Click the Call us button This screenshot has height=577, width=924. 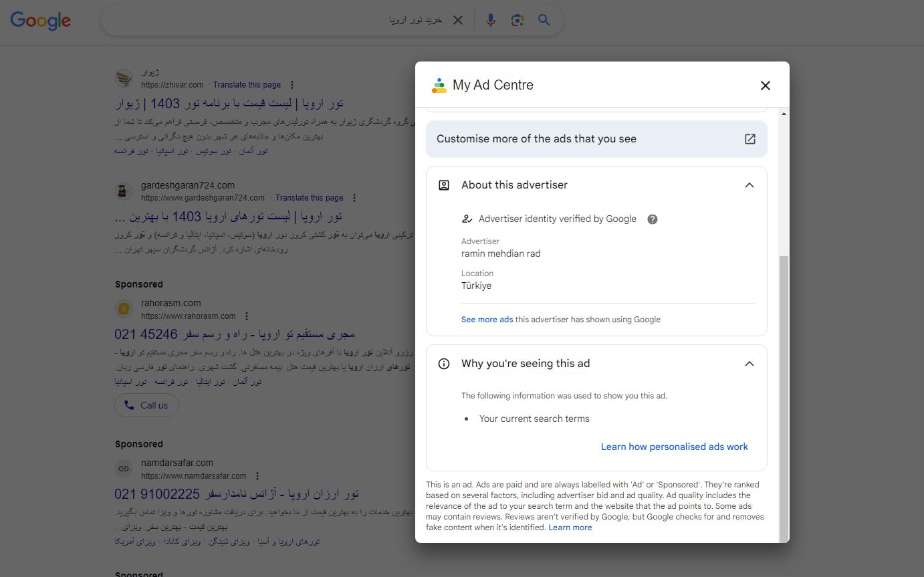point(146,405)
